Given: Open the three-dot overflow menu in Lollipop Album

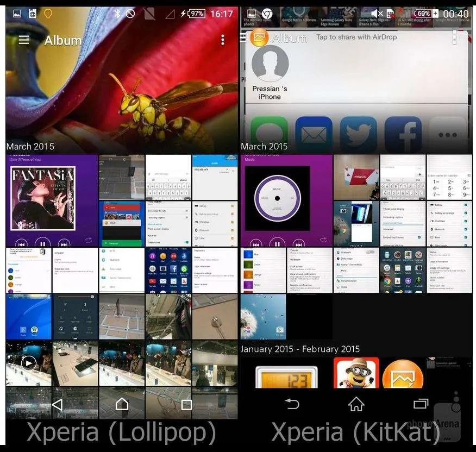Looking at the screenshot, I should coord(223,40).
